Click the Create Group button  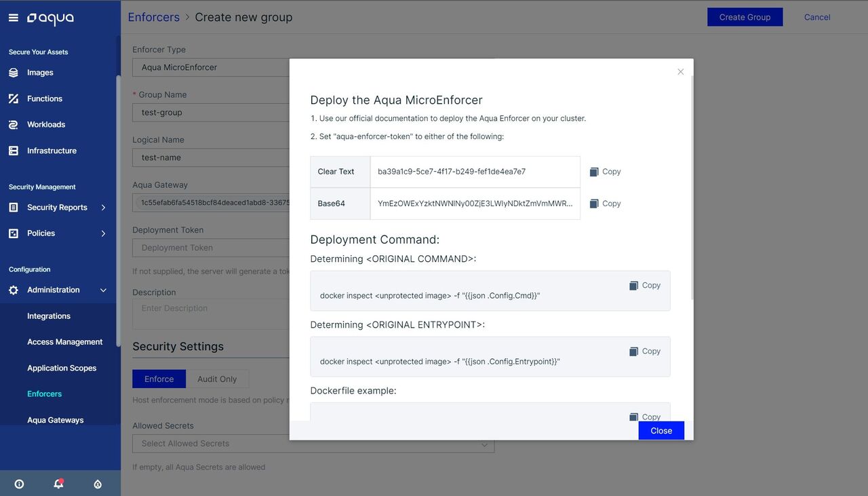(745, 17)
